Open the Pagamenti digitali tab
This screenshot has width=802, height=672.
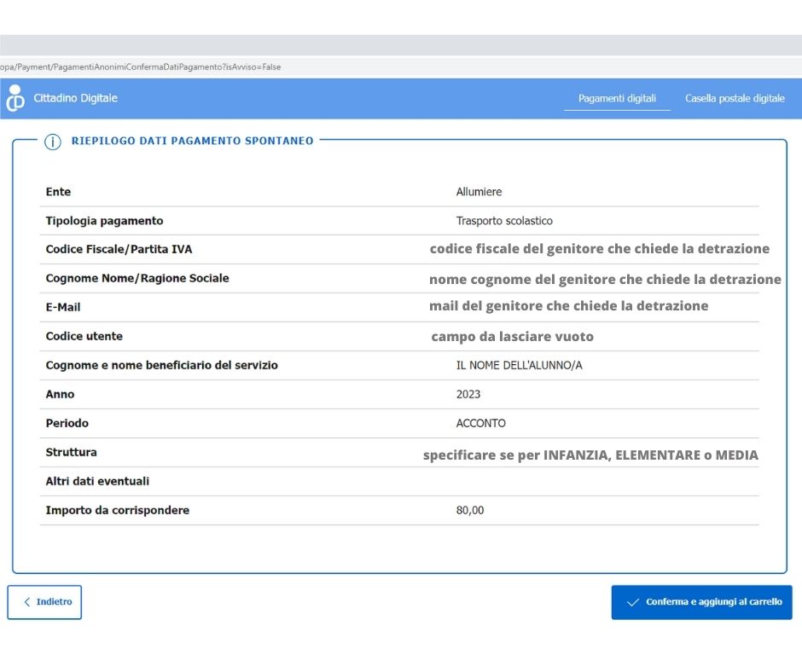tap(617, 99)
